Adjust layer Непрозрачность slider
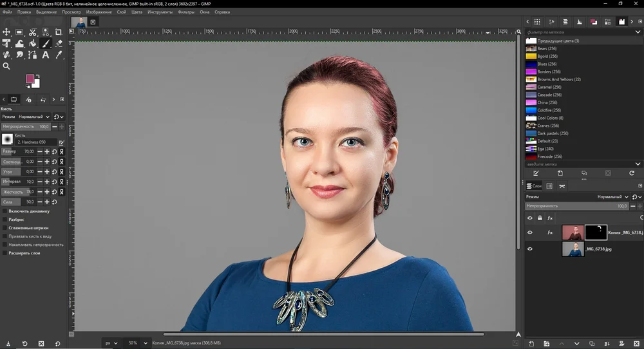The width and height of the screenshot is (644, 349). tap(577, 206)
